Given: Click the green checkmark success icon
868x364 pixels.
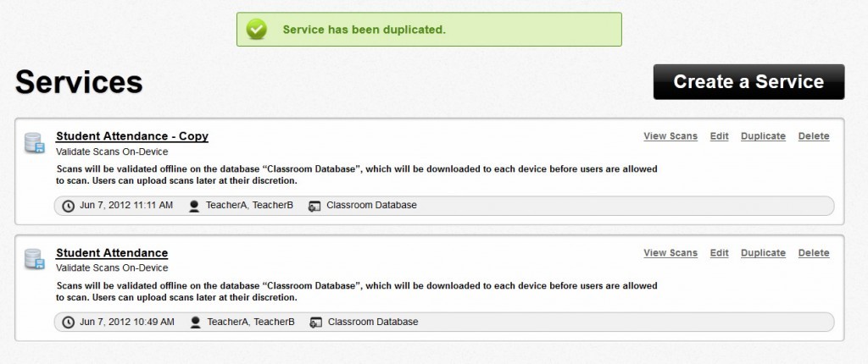Looking at the screenshot, I should click(x=256, y=30).
